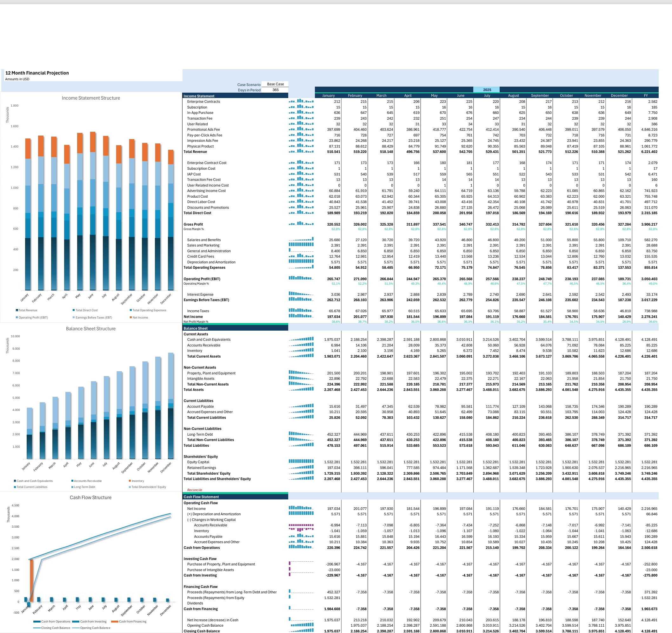This screenshot has width=672, height=633.
Task: Click the Salaries and Benefits sparkline
Action: pos(301,240)
